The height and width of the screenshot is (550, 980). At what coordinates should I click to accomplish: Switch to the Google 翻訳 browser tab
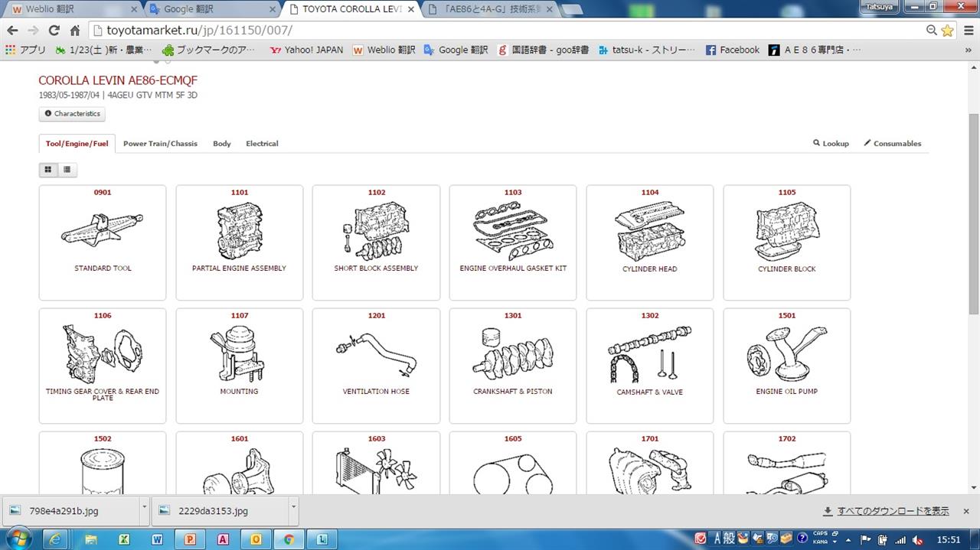click(x=211, y=9)
